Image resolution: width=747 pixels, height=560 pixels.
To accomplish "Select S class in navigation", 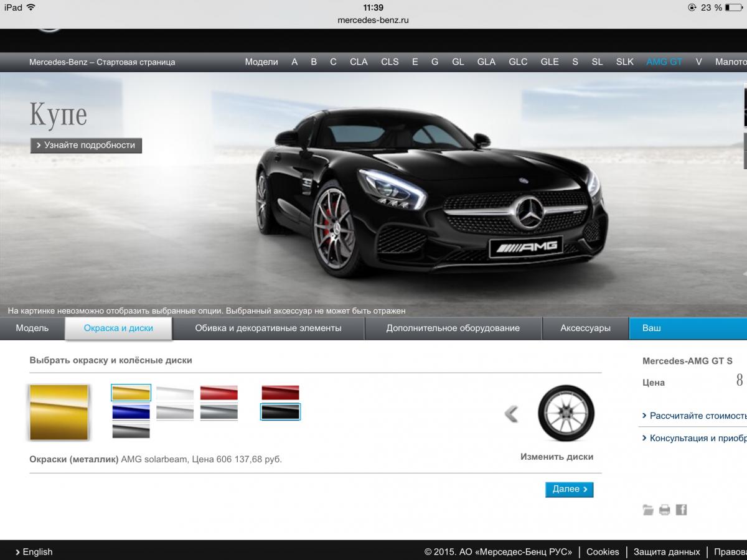I will click(575, 62).
